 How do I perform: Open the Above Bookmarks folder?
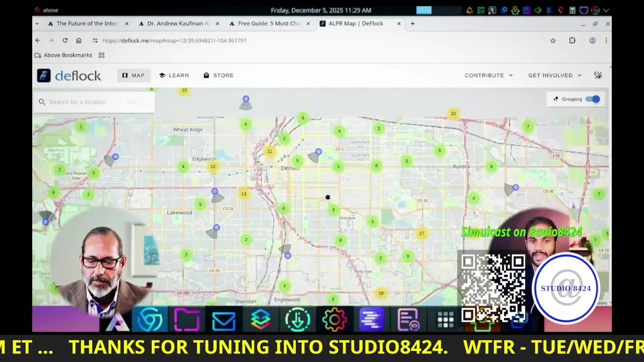click(64, 55)
